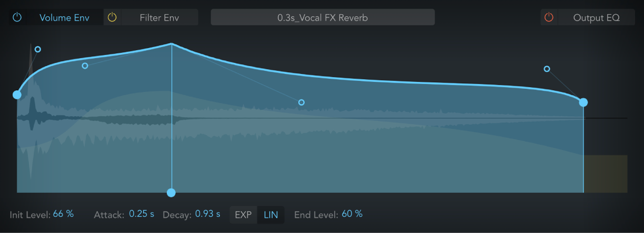Click the Decay 0.93 s value
The width and height of the screenshot is (644, 233).
[x=208, y=214]
